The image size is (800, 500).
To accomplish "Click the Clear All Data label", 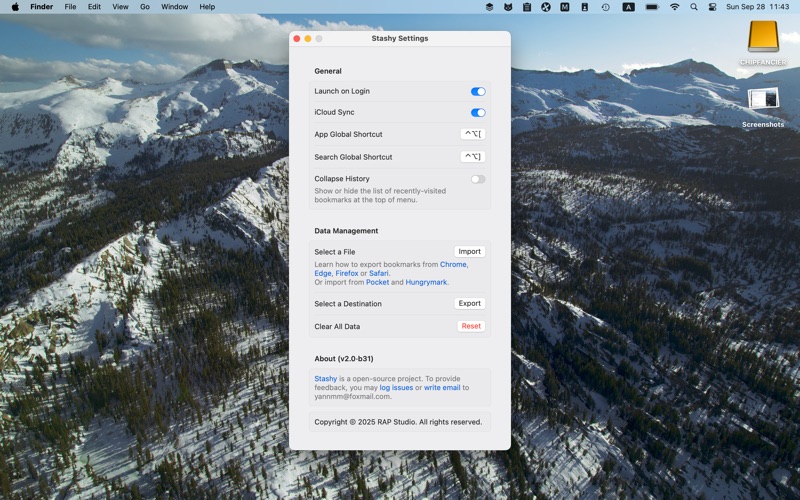I will click(337, 327).
